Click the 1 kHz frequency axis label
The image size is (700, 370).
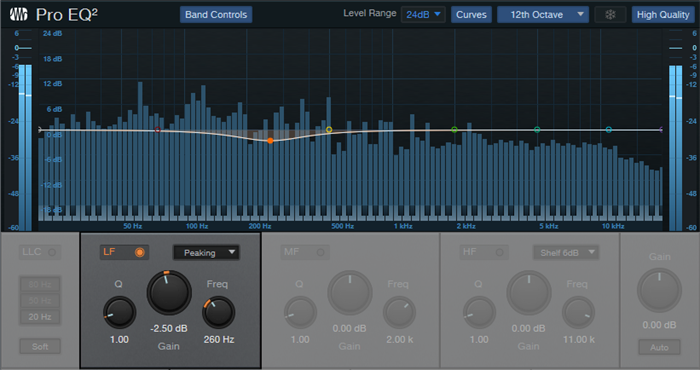coord(403,226)
